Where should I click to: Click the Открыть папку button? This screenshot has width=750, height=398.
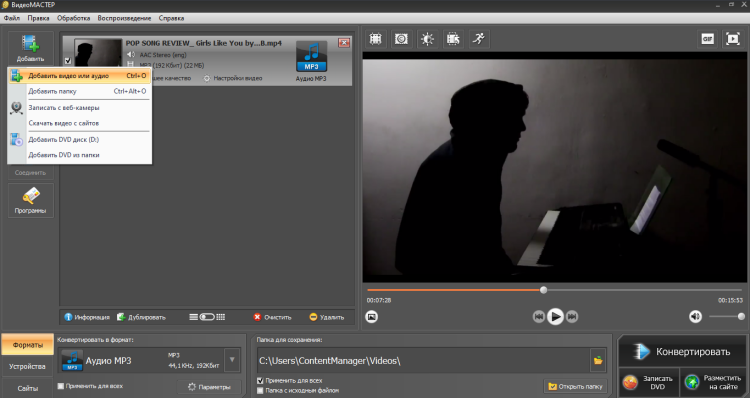pos(575,386)
